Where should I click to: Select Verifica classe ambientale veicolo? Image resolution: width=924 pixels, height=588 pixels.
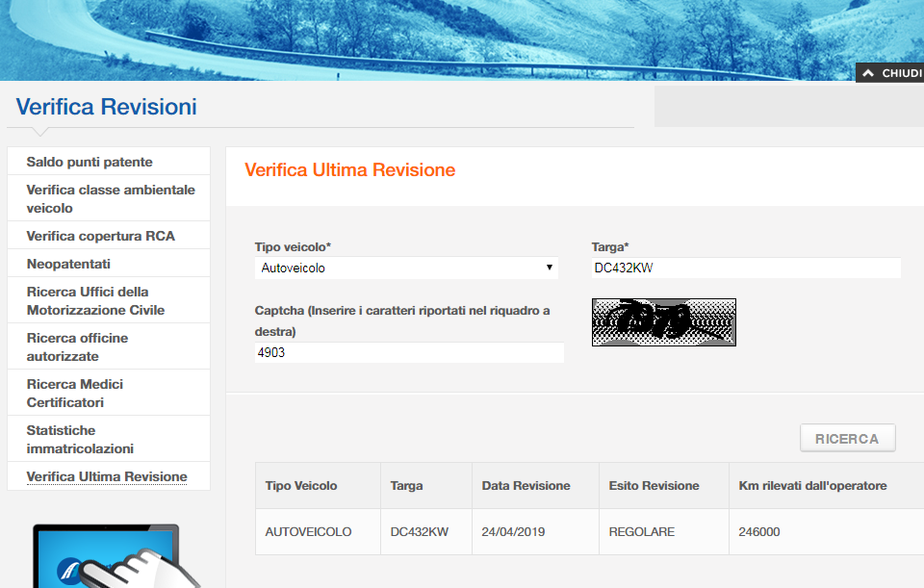(x=110, y=199)
